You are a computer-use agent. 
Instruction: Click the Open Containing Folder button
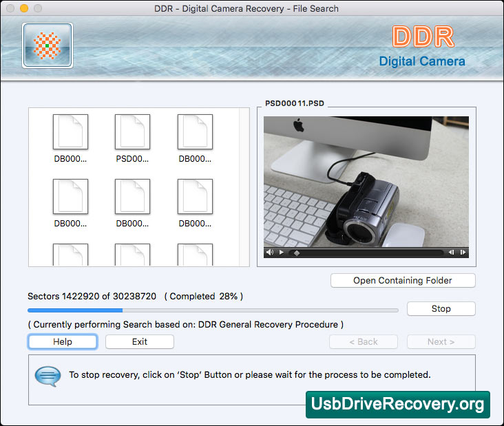[x=403, y=281]
